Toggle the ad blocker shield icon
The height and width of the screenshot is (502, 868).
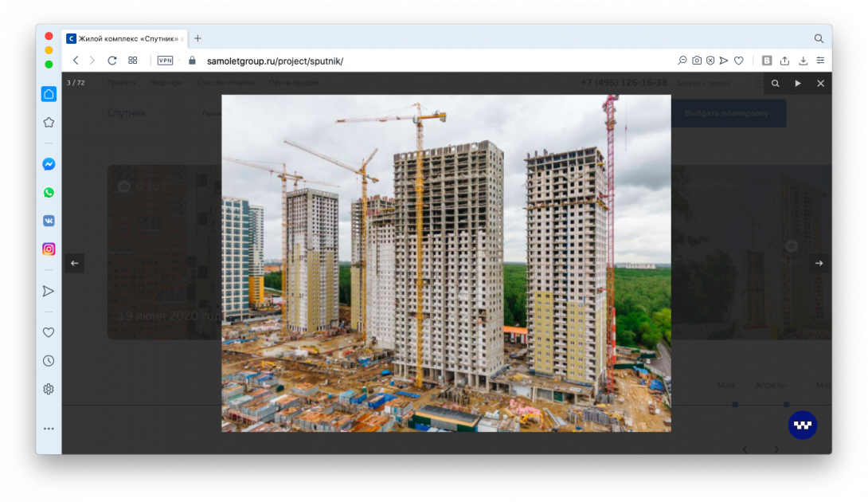(x=710, y=61)
